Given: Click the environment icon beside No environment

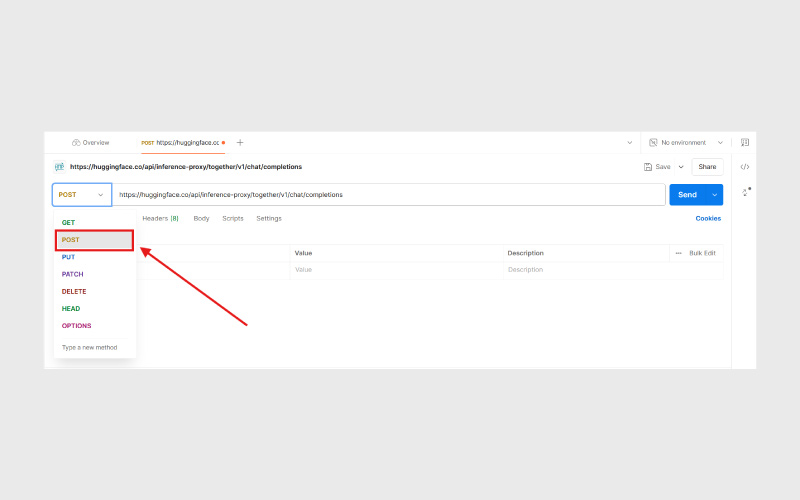Looking at the screenshot, I should point(653,143).
